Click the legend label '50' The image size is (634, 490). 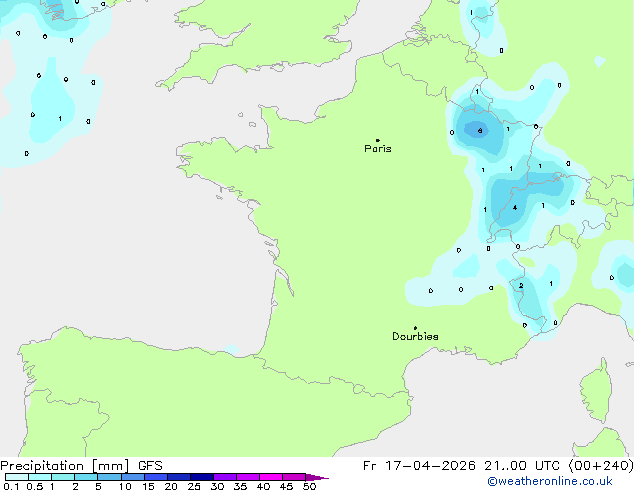[309, 486]
